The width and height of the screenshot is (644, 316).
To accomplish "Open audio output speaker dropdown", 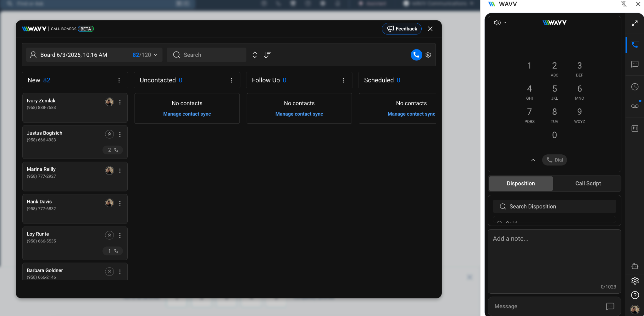I will tap(500, 23).
